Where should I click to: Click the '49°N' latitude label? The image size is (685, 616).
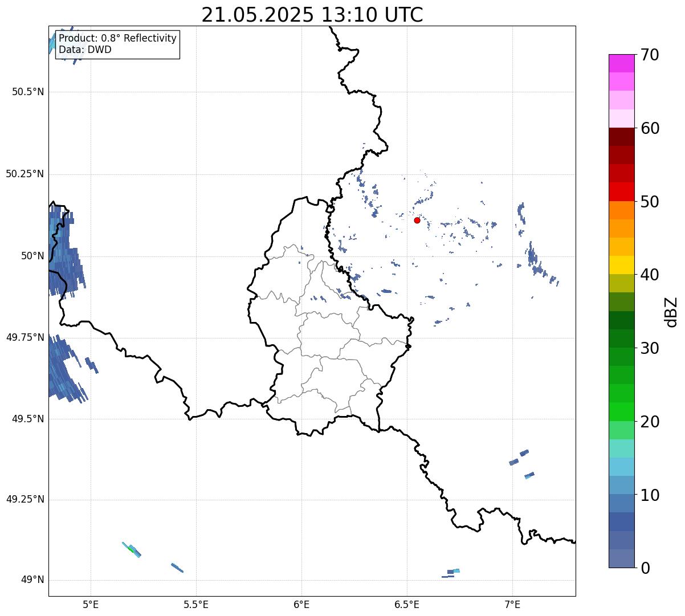[x=32, y=580]
